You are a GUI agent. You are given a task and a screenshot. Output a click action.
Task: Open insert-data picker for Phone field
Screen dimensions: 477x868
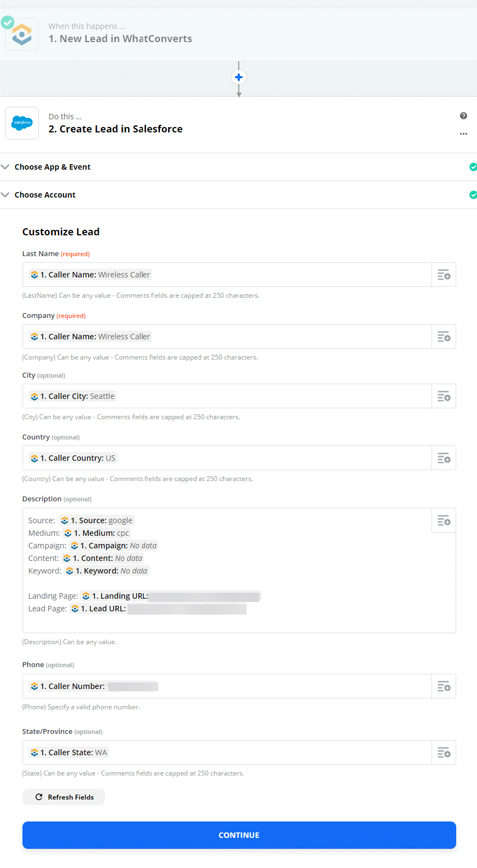[444, 686]
